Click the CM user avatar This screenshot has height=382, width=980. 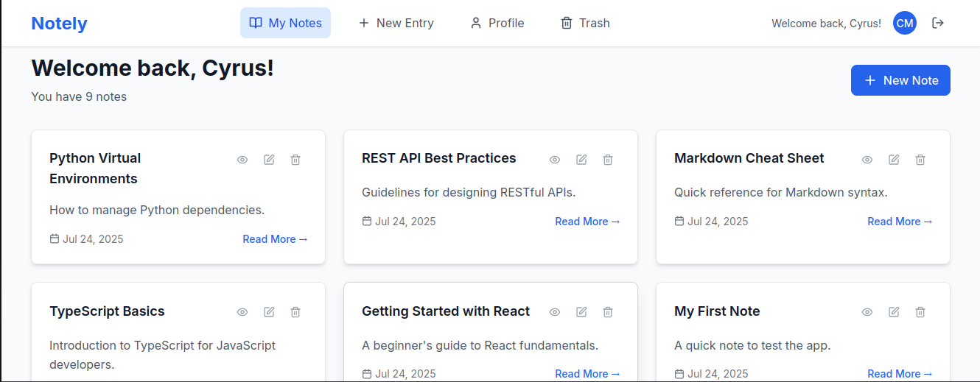click(905, 23)
